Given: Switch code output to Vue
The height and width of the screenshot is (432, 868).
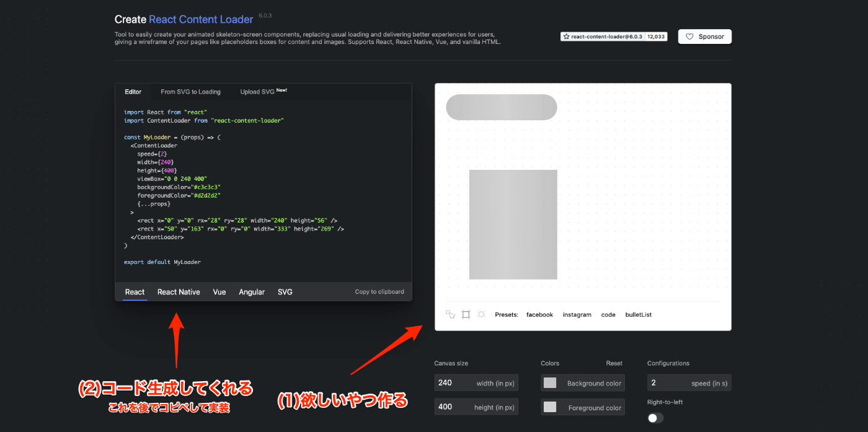Looking at the screenshot, I should [x=219, y=292].
